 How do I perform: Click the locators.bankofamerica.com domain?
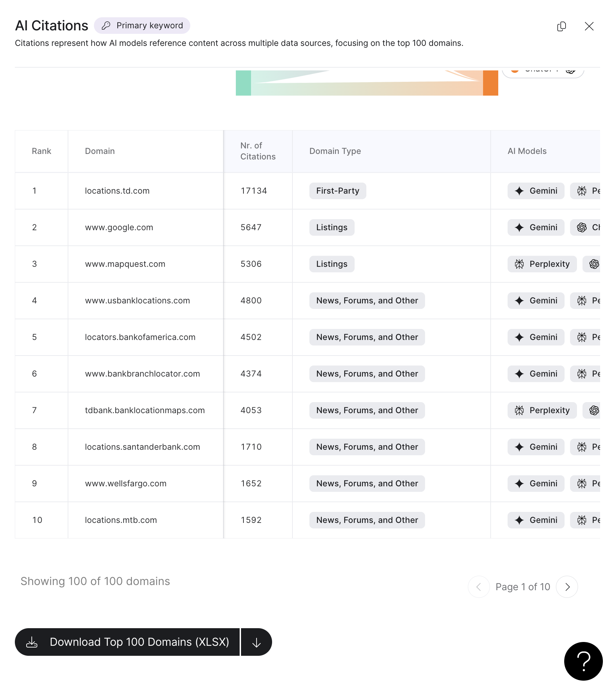point(140,337)
